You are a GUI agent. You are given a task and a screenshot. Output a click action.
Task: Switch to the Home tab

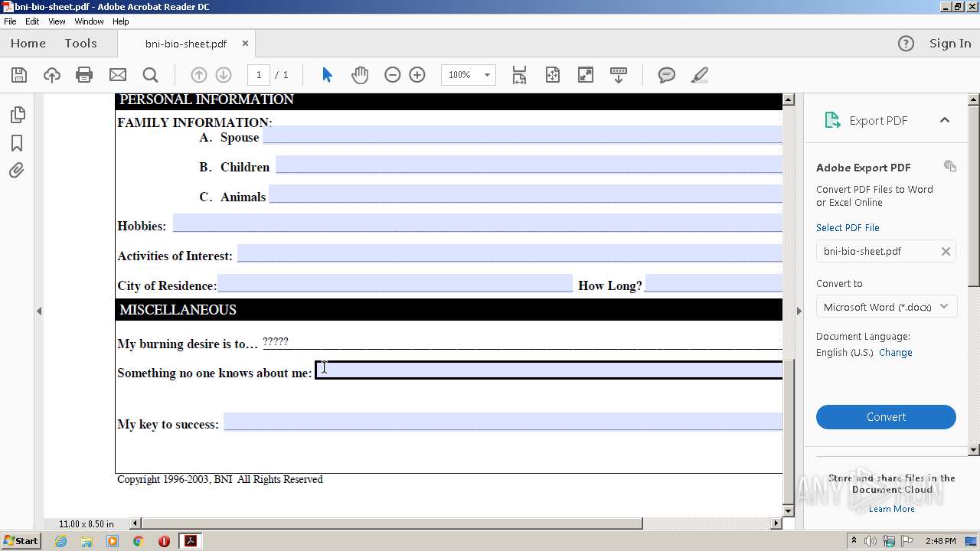pos(28,44)
